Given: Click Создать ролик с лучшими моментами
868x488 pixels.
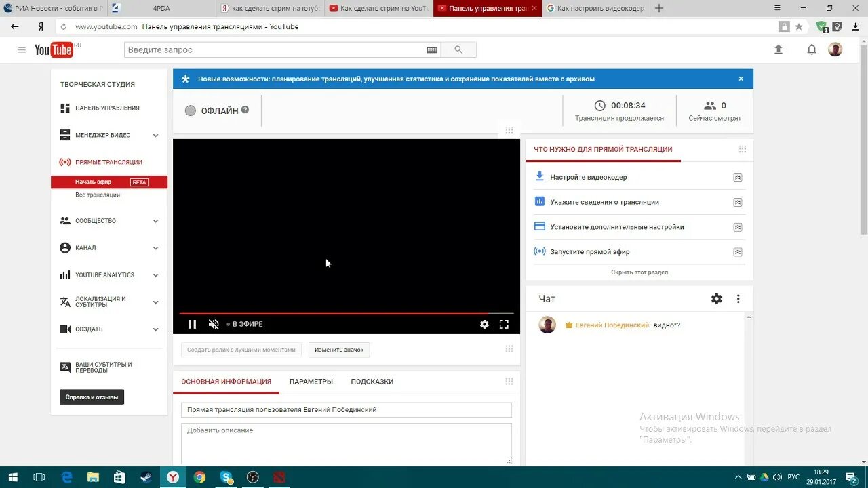Looking at the screenshot, I should (x=241, y=350).
